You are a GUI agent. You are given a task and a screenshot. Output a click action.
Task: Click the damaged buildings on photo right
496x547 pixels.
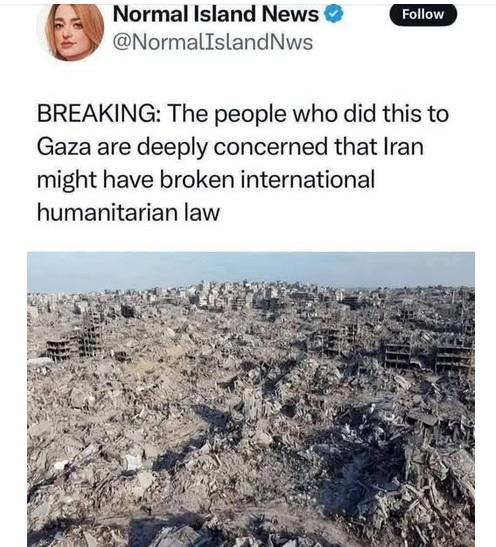click(x=428, y=352)
